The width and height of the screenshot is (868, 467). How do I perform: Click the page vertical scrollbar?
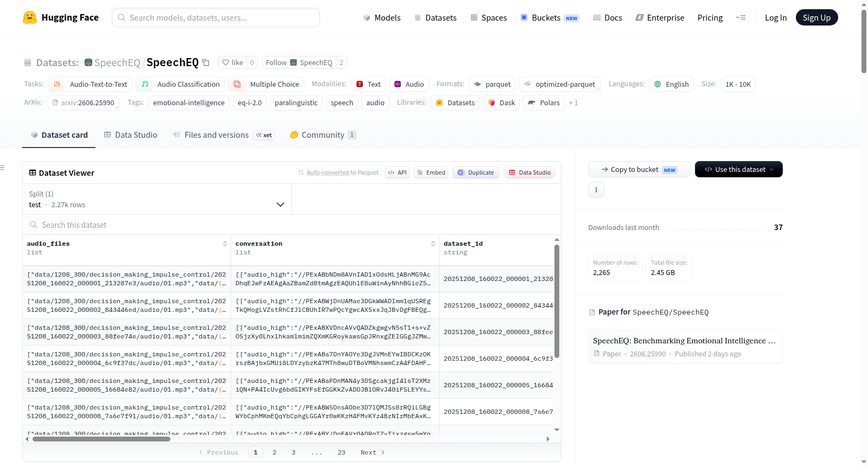pos(864,41)
